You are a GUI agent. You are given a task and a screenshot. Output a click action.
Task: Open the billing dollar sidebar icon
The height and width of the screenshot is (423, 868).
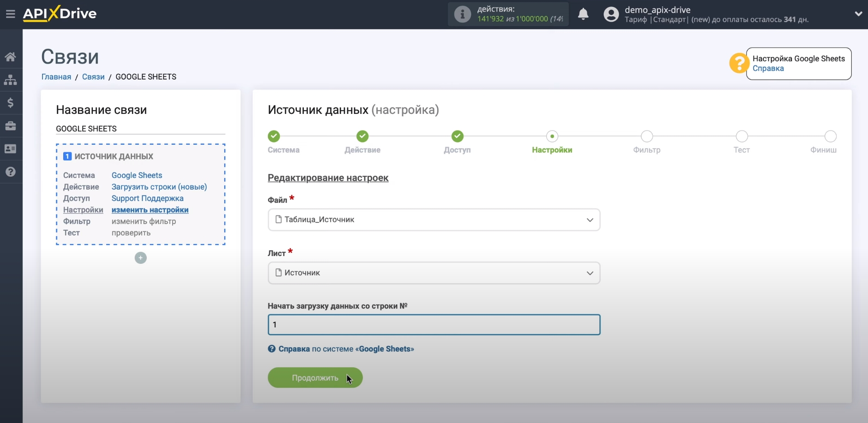pyautogui.click(x=10, y=103)
